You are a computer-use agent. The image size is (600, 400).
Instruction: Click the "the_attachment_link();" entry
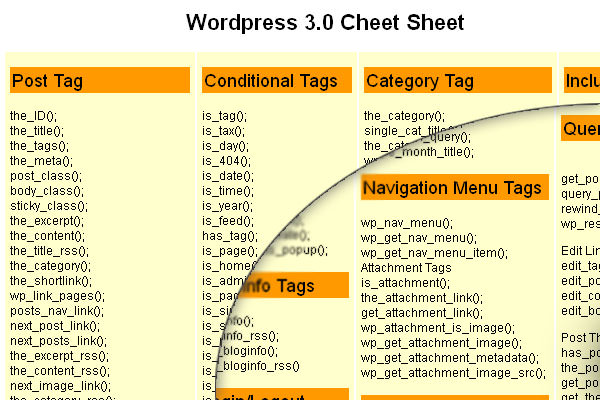(x=422, y=297)
